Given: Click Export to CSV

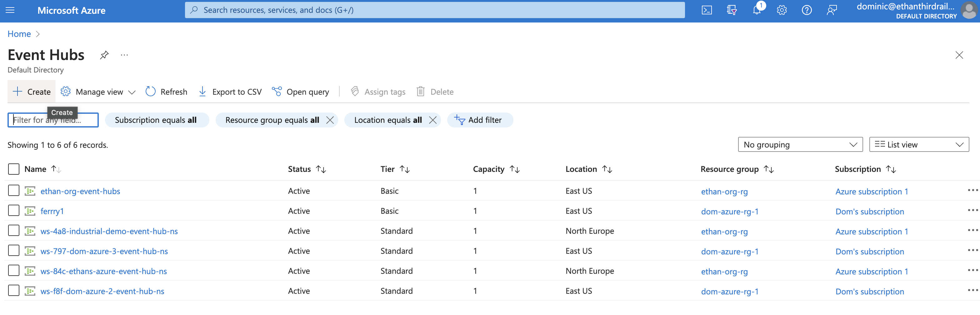Looking at the screenshot, I should (x=230, y=91).
